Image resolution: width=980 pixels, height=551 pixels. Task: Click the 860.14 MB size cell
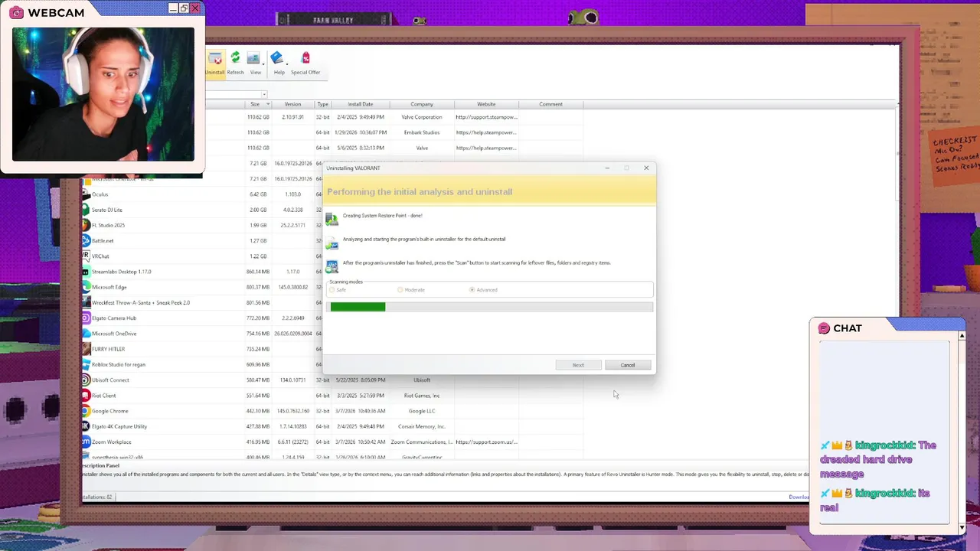tap(258, 272)
